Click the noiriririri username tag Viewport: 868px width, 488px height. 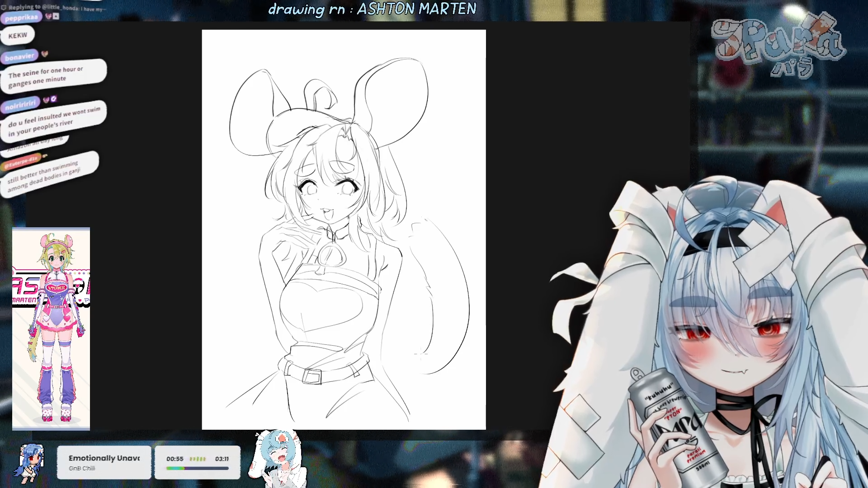(x=20, y=105)
